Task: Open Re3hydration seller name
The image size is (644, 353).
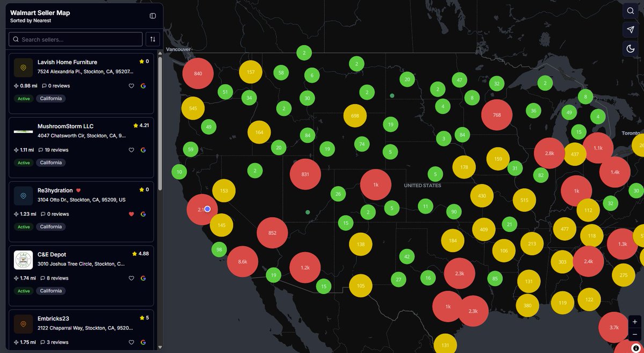Action: click(x=55, y=190)
